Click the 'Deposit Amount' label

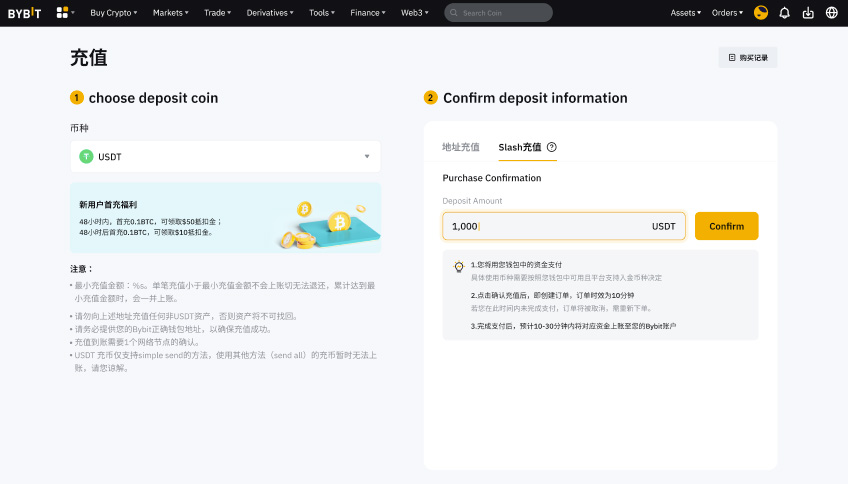pos(472,201)
